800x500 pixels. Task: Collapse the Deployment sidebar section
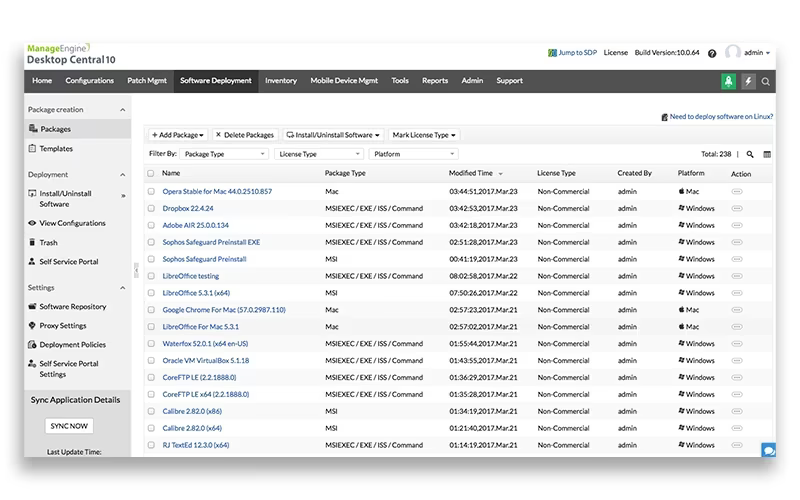click(x=122, y=174)
